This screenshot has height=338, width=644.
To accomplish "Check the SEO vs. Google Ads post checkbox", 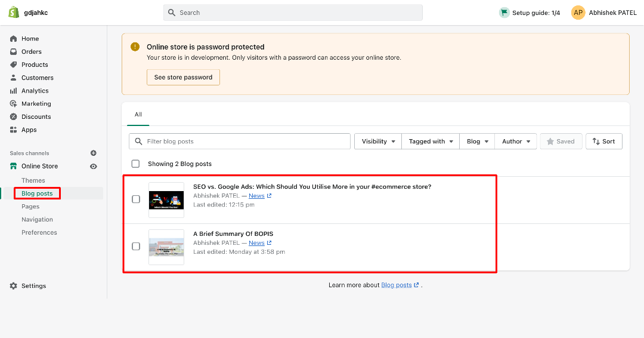I will [136, 199].
